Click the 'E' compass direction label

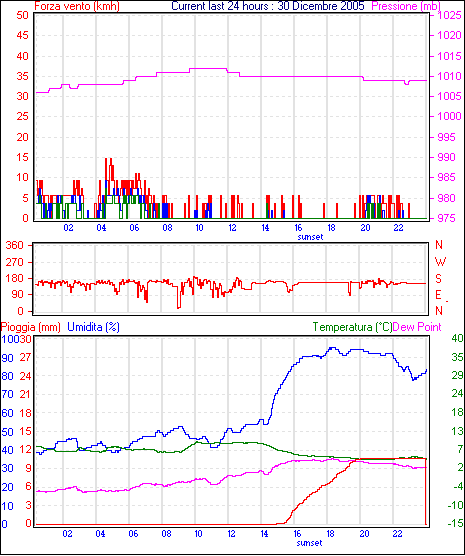(438, 295)
